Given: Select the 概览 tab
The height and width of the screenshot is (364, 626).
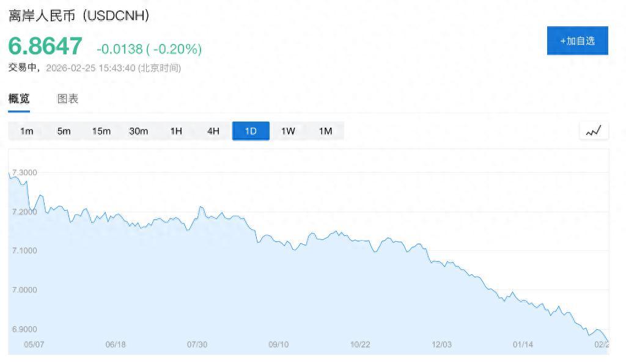Looking at the screenshot, I should point(21,99).
